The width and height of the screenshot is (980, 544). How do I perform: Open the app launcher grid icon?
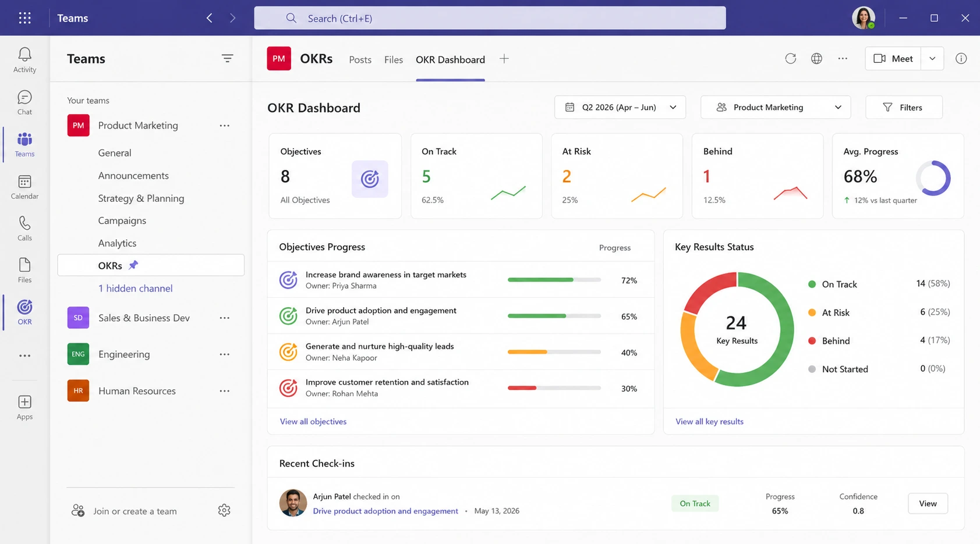click(24, 18)
